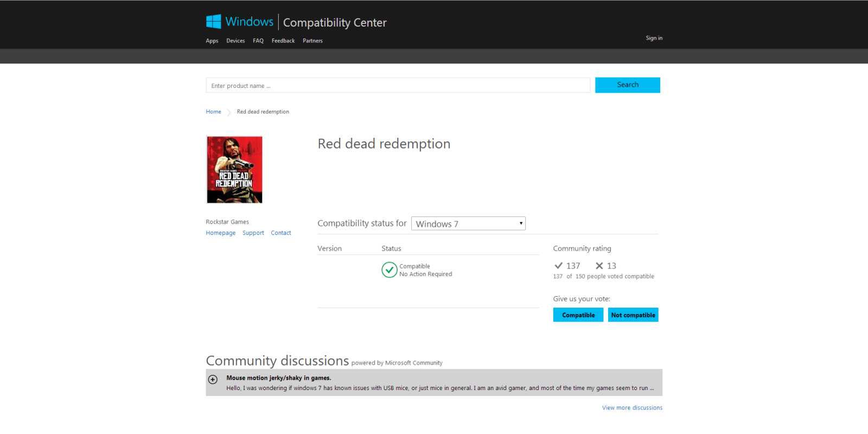868x434 pixels.
Task: Click the breadcrumb chevron after Home
Action: tap(229, 112)
